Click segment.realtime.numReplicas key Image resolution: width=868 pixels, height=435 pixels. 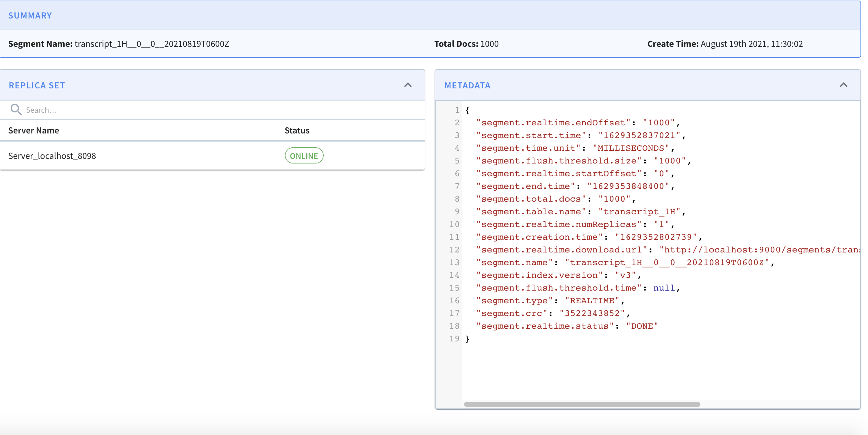coord(559,224)
